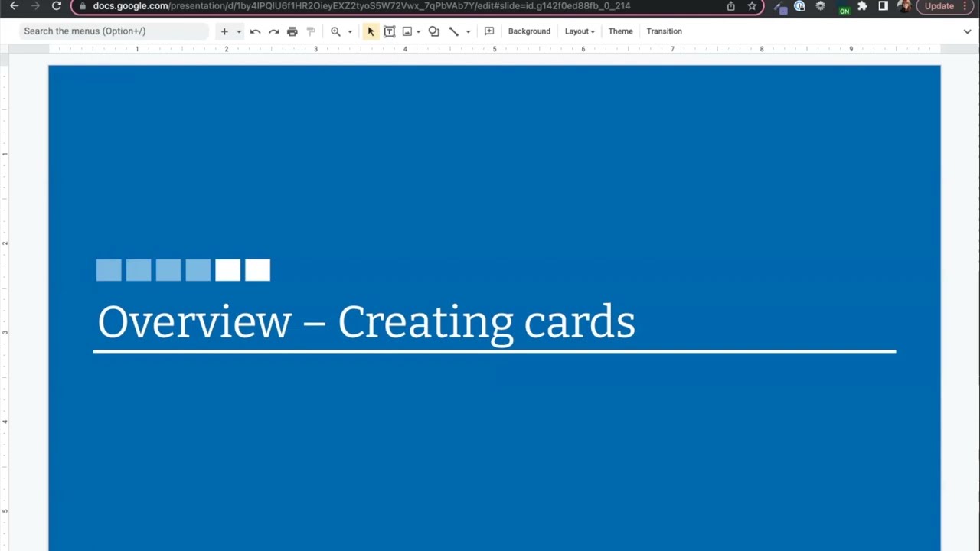Click the slide title Overview – Creating cards
The height and width of the screenshot is (551, 980).
point(366,321)
